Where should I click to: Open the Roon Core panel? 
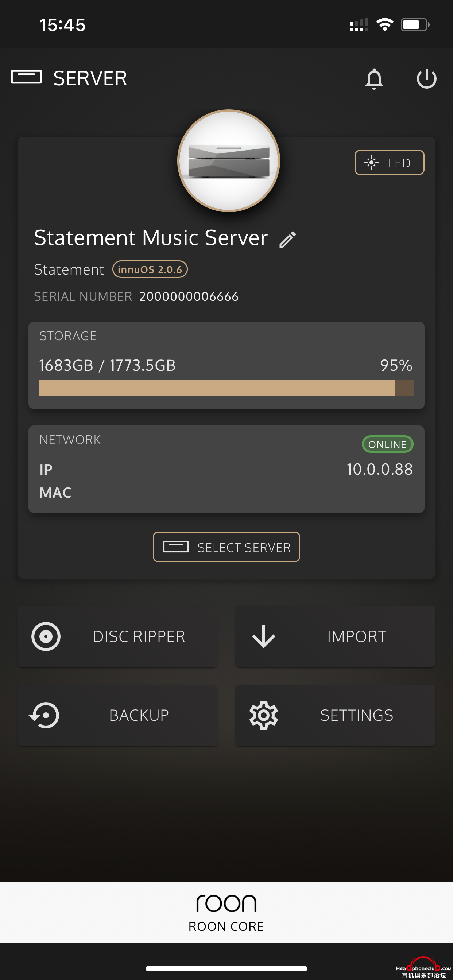tap(226, 912)
